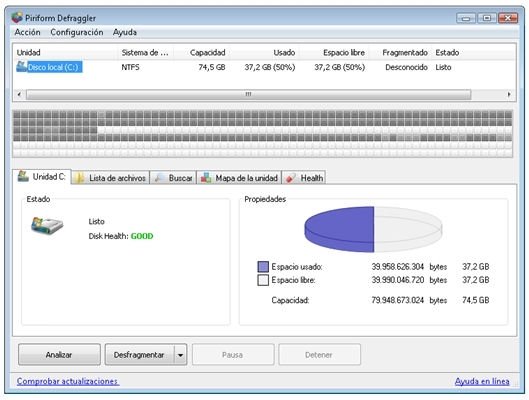Click the Pausa button

coord(233,354)
